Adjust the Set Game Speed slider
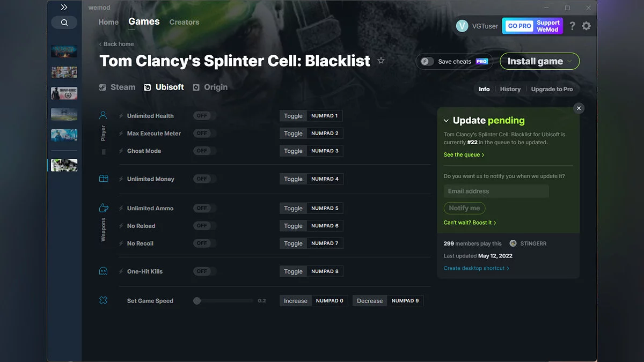The height and width of the screenshot is (362, 644). click(197, 301)
